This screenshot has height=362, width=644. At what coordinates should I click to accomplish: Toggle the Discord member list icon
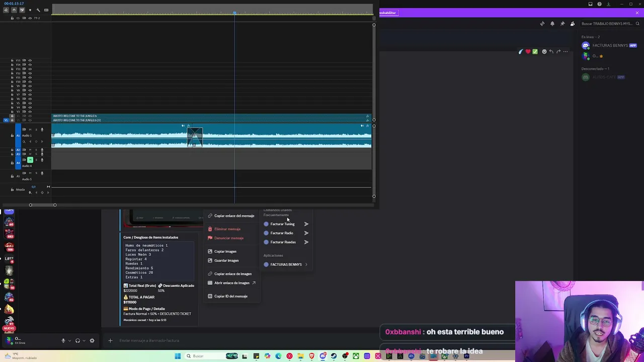coord(572,24)
